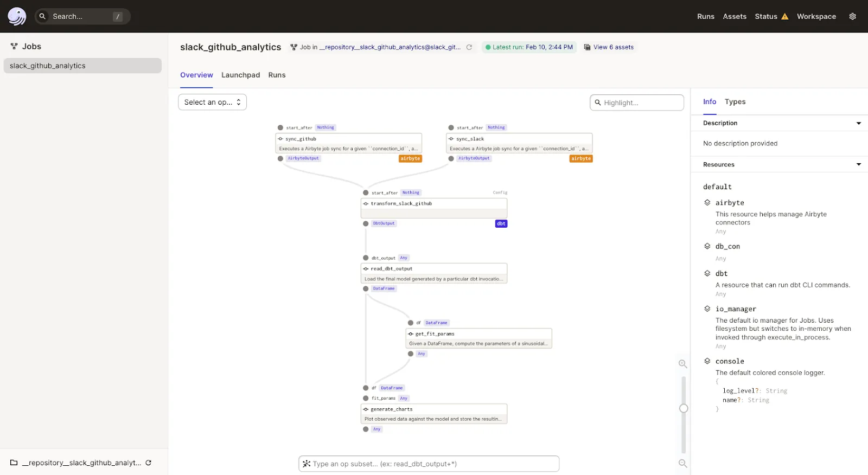The height and width of the screenshot is (475, 868).
Task: Select the sync_github op node
Action: click(349, 143)
